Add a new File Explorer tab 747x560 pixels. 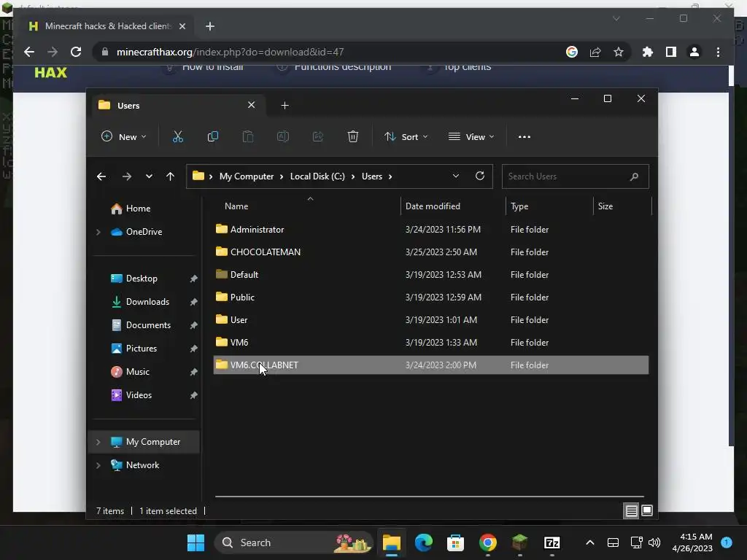click(x=285, y=105)
